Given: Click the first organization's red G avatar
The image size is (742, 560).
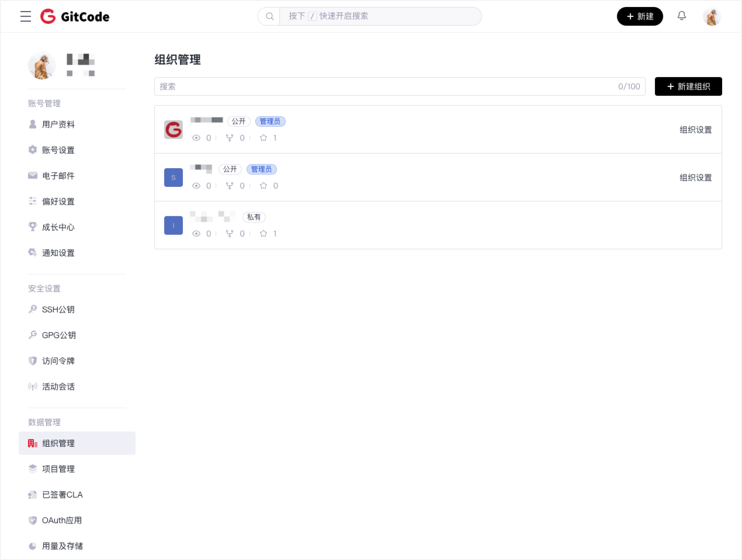Looking at the screenshot, I should (174, 130).
